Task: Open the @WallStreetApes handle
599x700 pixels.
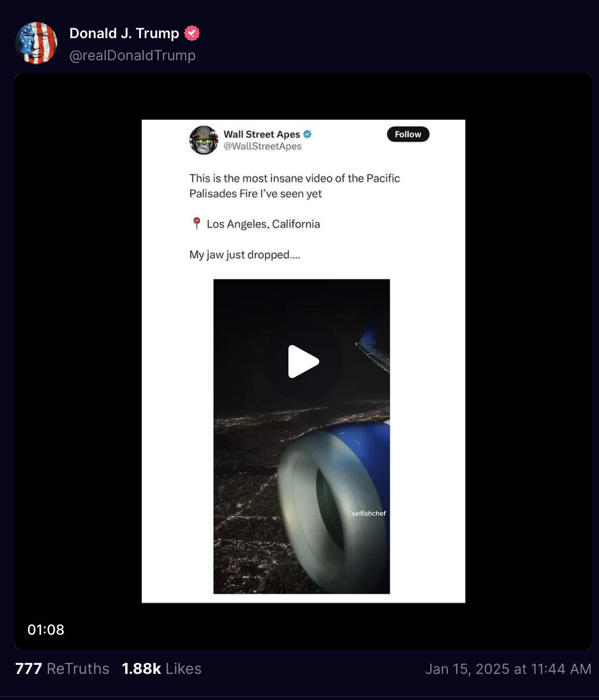Action: point(262,146)
